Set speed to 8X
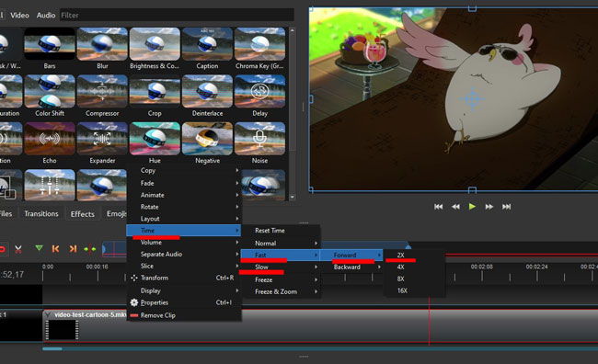 pyautogui.click(x=414, y=279)
